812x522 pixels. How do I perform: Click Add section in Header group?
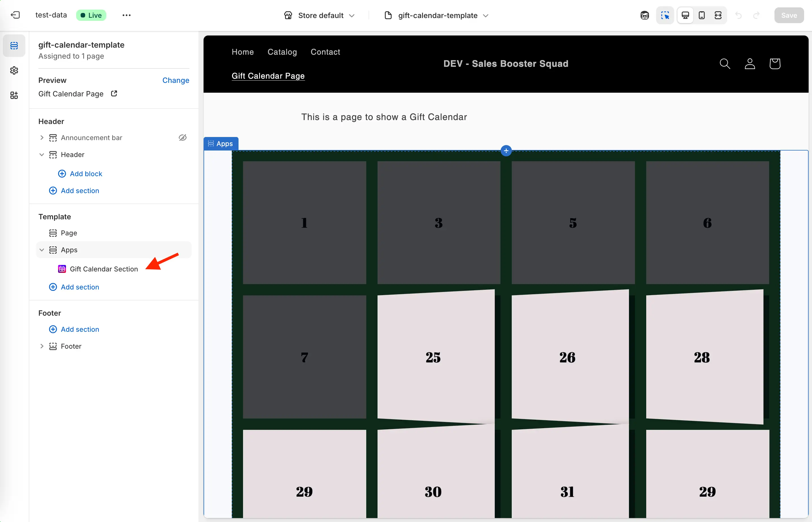(74, 191)
